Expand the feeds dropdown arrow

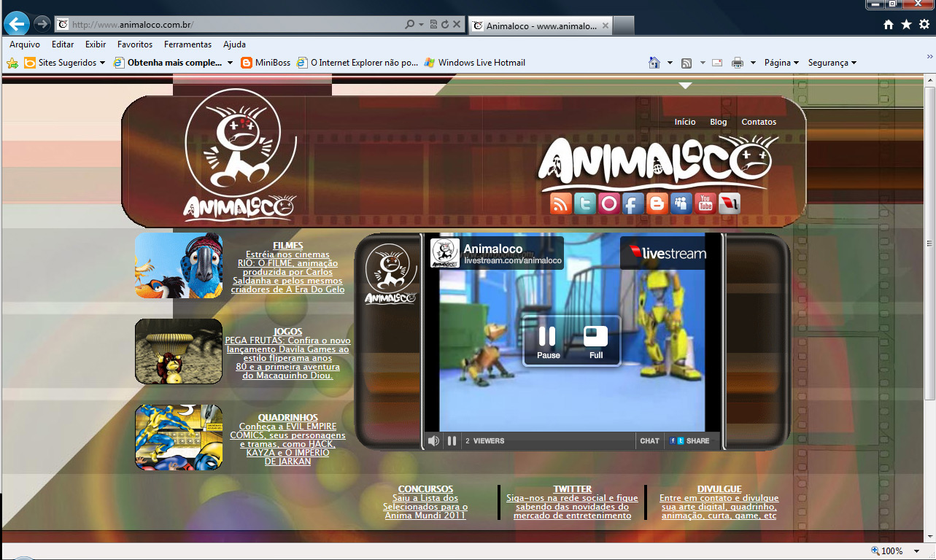click(x=703, y=63)
